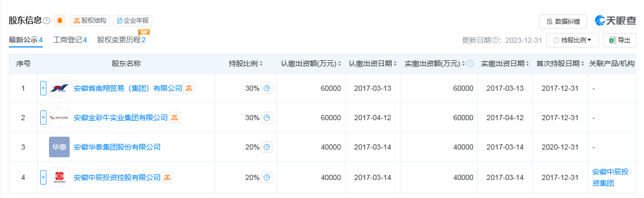Viewport: 644px width, 198px height.
Task: Open 企业年报 annual report
Action: (133, 21)
